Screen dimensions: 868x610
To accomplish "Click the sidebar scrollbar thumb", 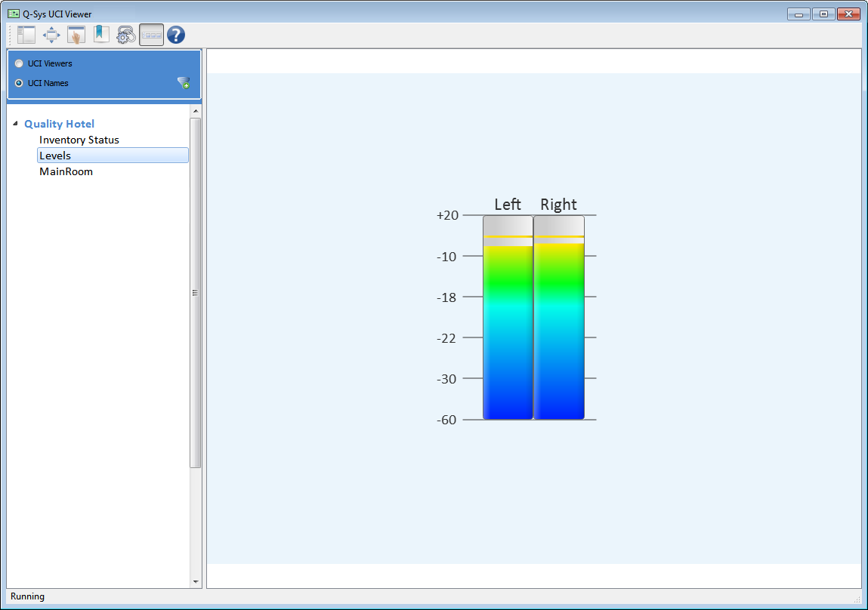I will (x=196, y=291).
